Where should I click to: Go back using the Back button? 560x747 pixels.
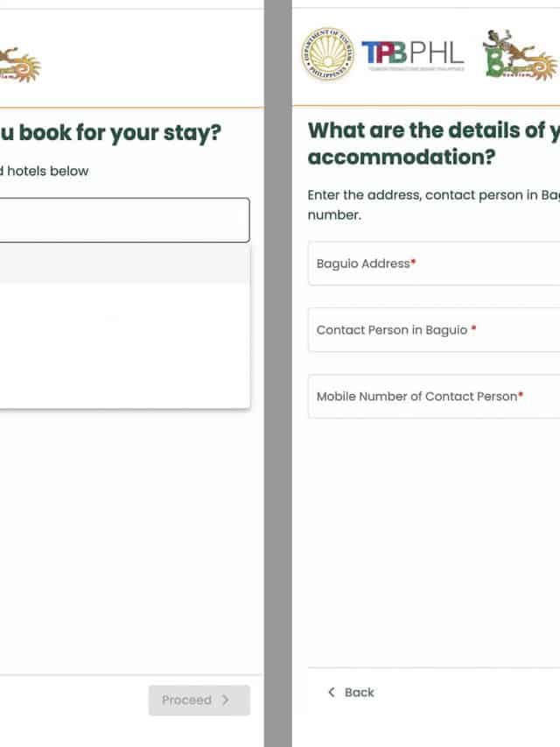[352, 693]
